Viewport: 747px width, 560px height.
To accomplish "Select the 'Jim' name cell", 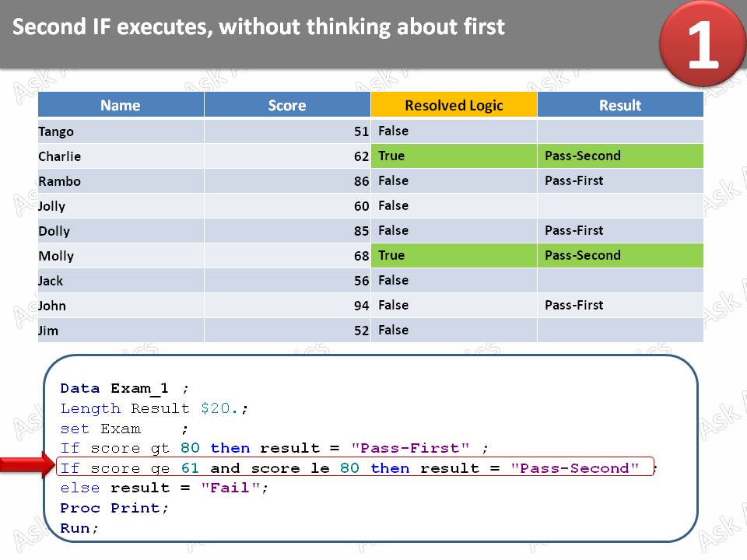I will [x=121, y=330].
